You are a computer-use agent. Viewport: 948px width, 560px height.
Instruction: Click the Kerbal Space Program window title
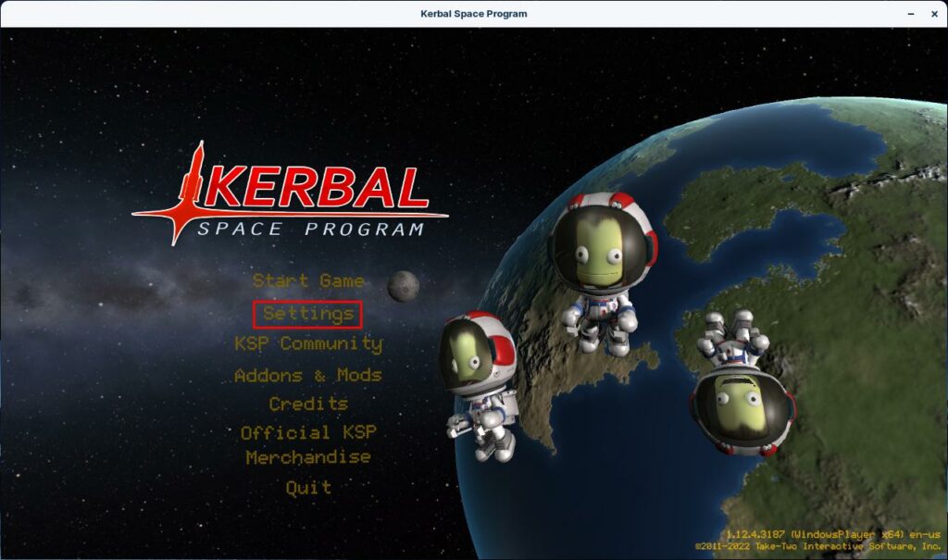(x=474, y=13)
